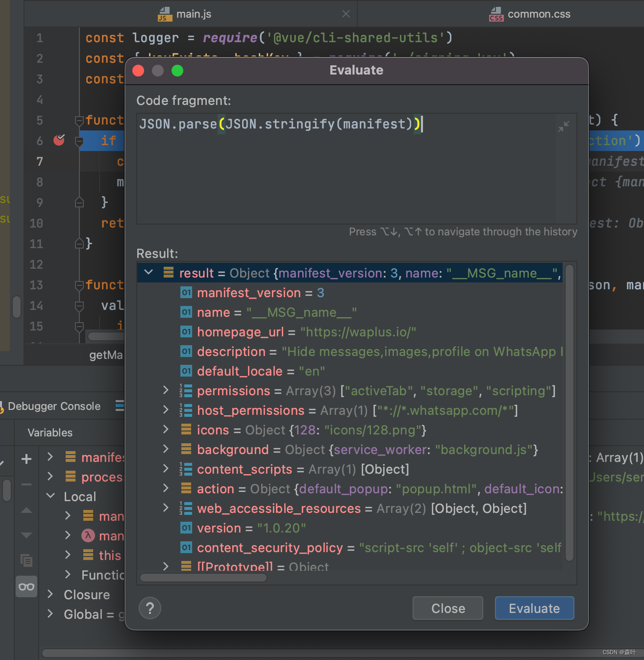This screenshot has height=660, width=644.
Task: Collapse the Local scope node
Action: pos(50,496)
